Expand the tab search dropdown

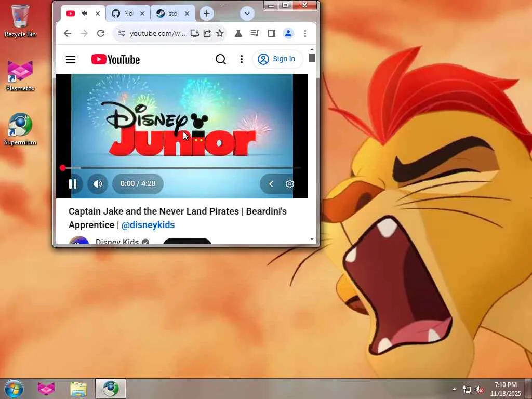click(x=247, y=14)
